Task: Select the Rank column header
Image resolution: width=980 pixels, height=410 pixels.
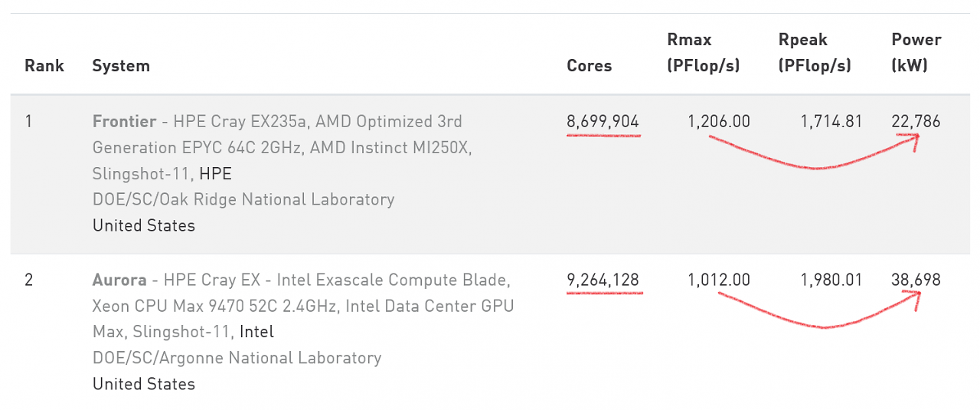Action: click(44, 66)
